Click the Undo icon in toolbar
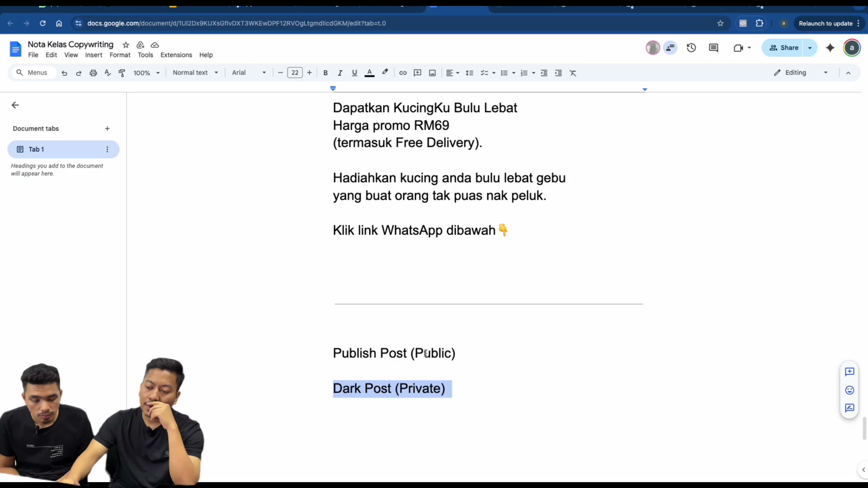This screenshot has height=488, width=868. (64, 73)
